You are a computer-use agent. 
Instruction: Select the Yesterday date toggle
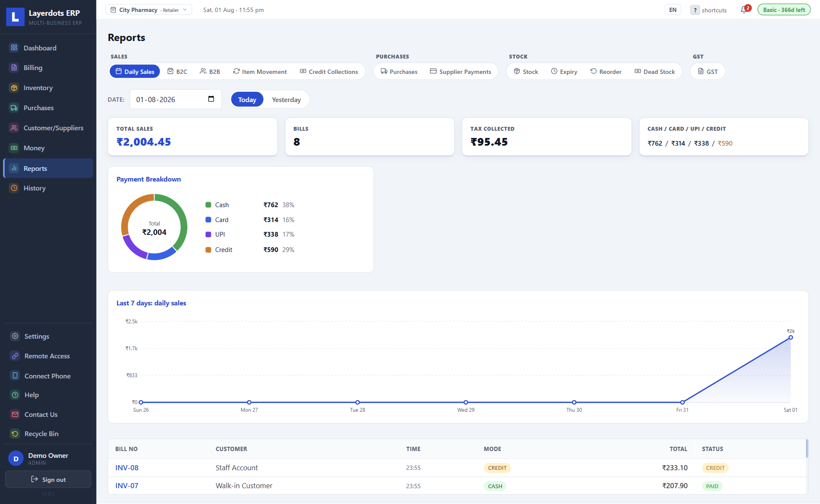pos(286,100)
